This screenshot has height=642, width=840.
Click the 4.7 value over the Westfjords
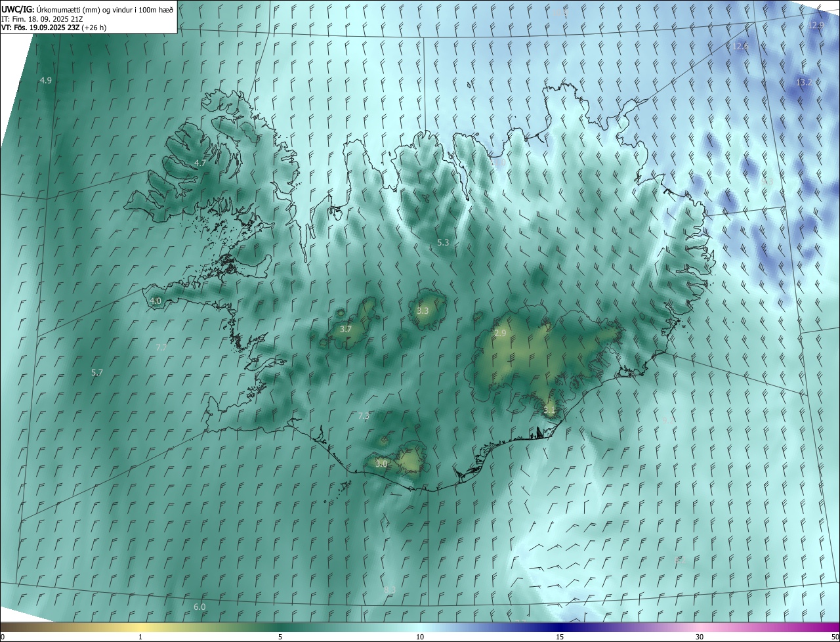tap(200, 163)
